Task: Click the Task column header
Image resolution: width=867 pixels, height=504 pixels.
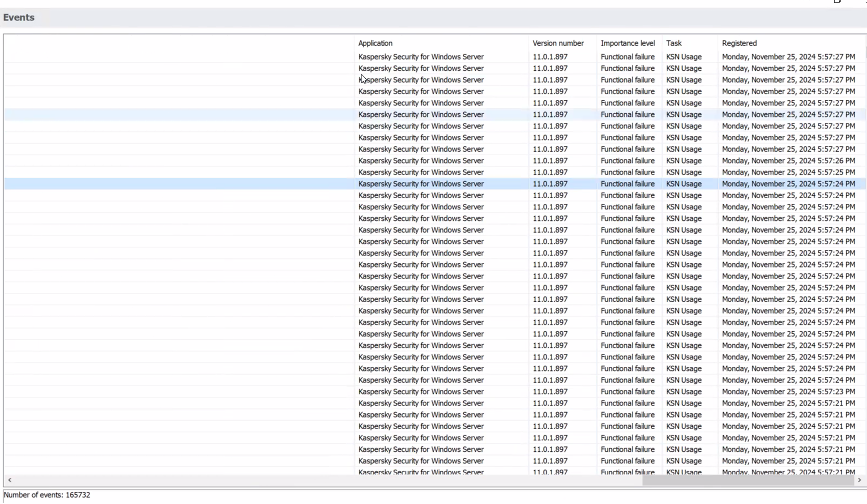Action: pyautogui.click(x=675, y=44)
